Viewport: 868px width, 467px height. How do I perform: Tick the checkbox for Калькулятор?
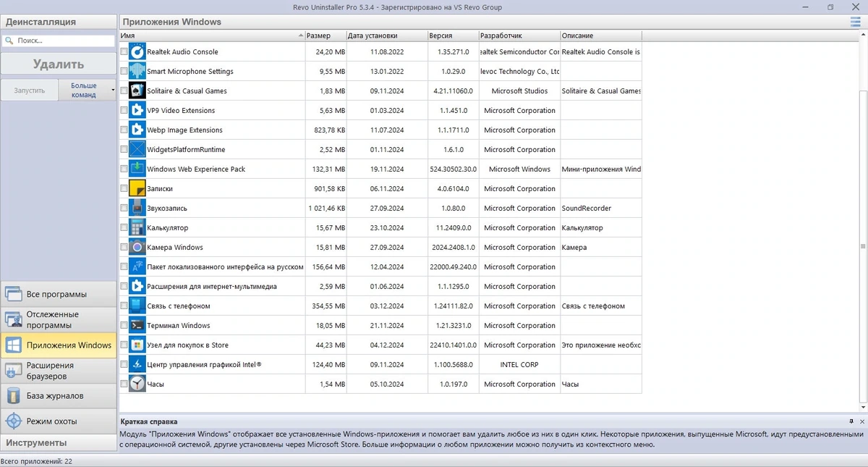124,228
